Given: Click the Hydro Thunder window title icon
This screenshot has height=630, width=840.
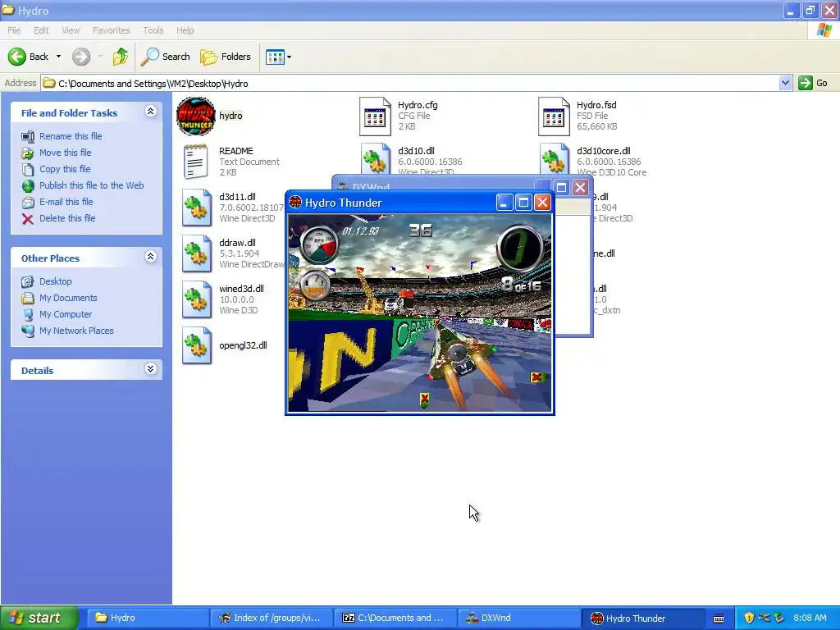Looking at the screenshot, I should (295, 202).
